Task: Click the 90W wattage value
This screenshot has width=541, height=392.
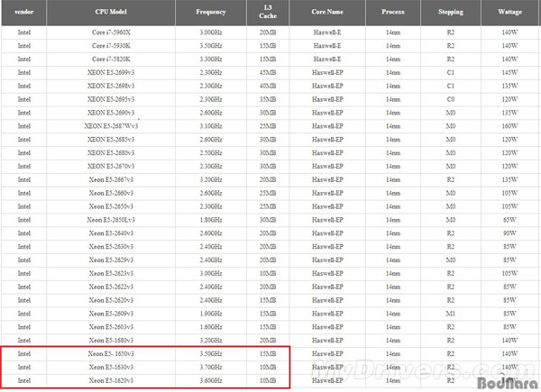Action: pos(510,233)
